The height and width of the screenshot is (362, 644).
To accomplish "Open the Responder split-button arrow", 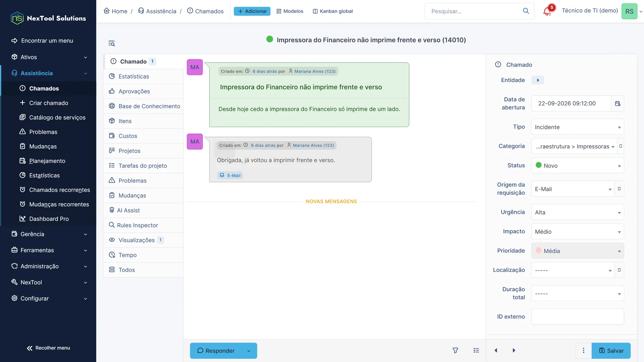I will pos(249,351).
